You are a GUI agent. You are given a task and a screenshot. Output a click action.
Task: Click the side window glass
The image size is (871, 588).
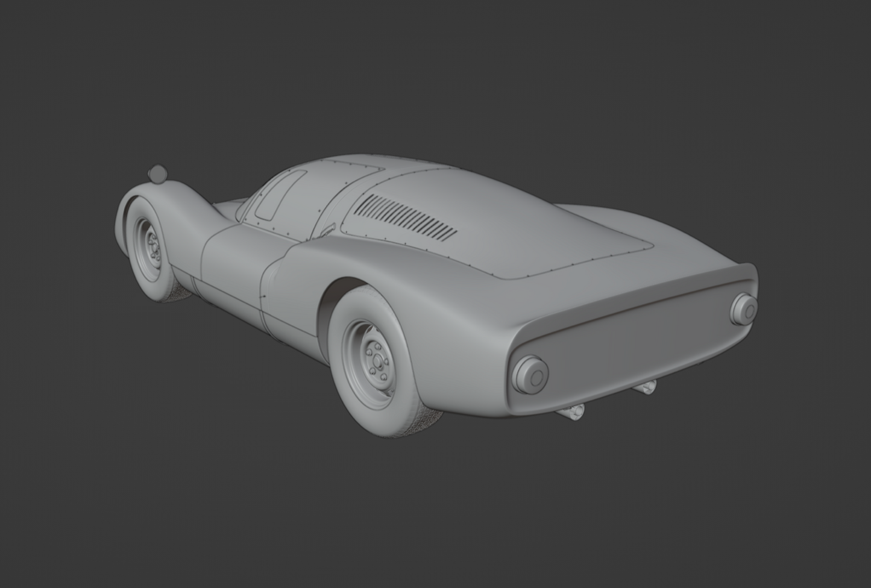coord(280,194)
